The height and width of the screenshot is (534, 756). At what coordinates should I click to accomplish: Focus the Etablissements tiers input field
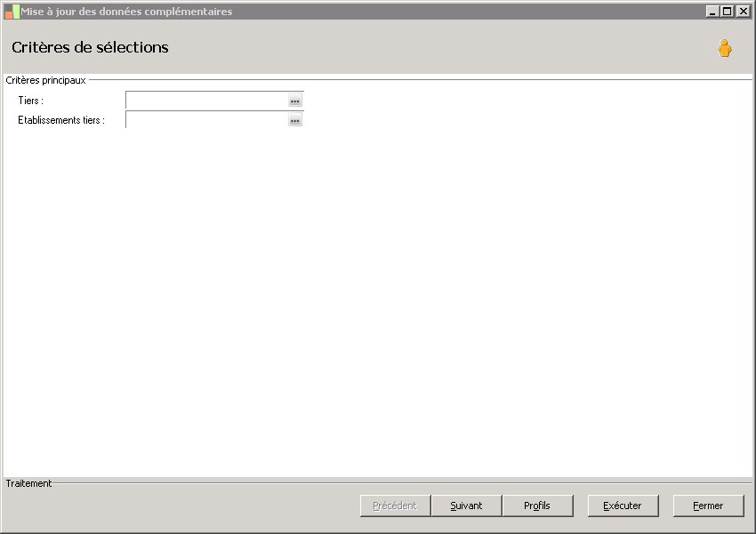pyautogui.click(x=207, y=120)
